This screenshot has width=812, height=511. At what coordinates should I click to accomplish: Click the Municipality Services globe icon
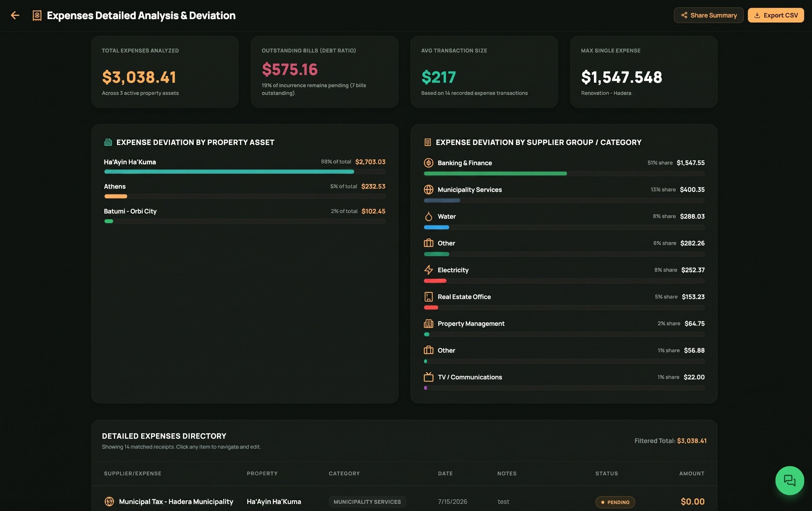(428, 189)
